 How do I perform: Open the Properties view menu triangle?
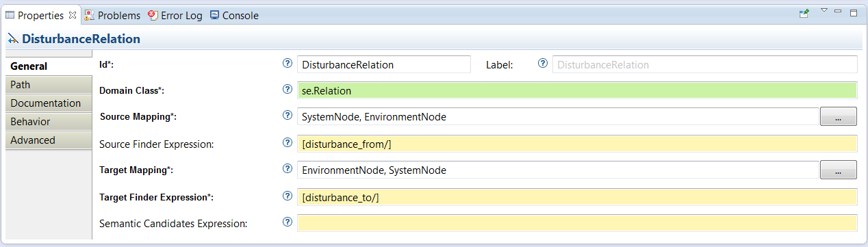pyautogui.click(x=824, y=11)
